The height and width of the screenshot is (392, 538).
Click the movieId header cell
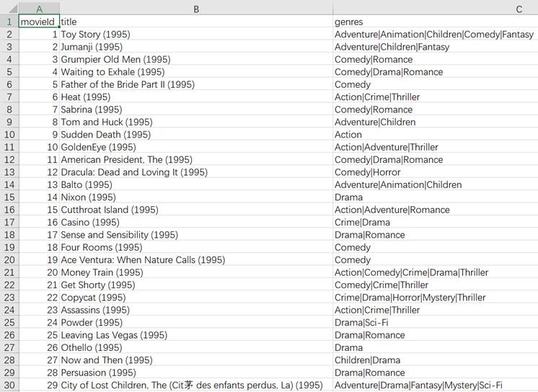click(39, 22)
